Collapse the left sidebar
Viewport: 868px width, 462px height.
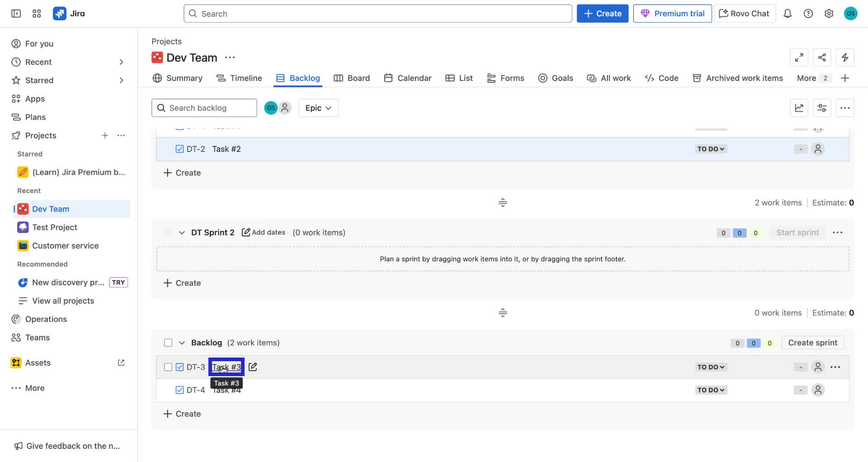[15, 14]
